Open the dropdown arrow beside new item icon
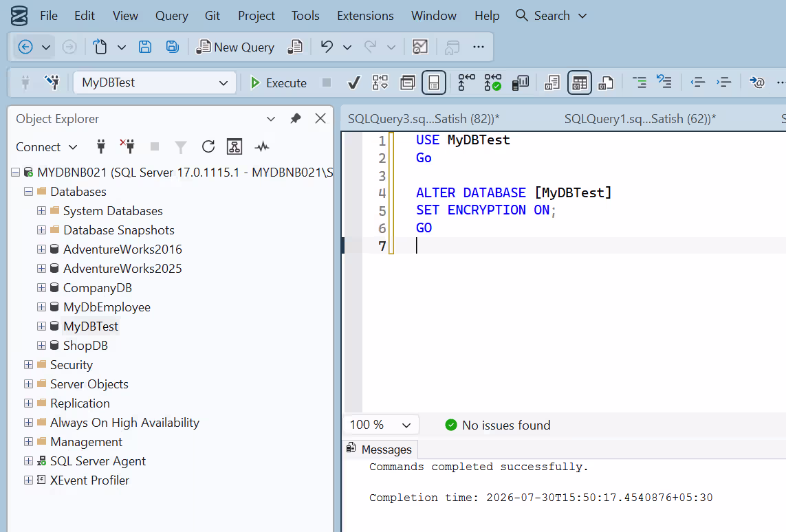The image size is (786, 532). pos(121,47)
